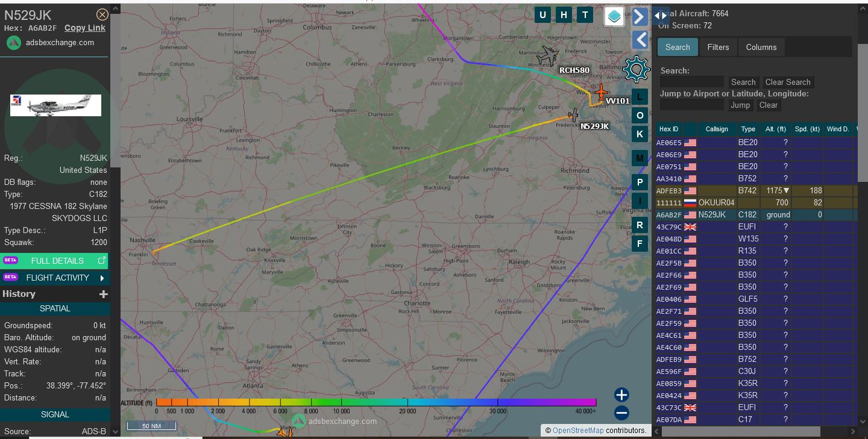Switch to the Columns tab
Viewport: 868px width, 439px height.
(x=761, y=47)
